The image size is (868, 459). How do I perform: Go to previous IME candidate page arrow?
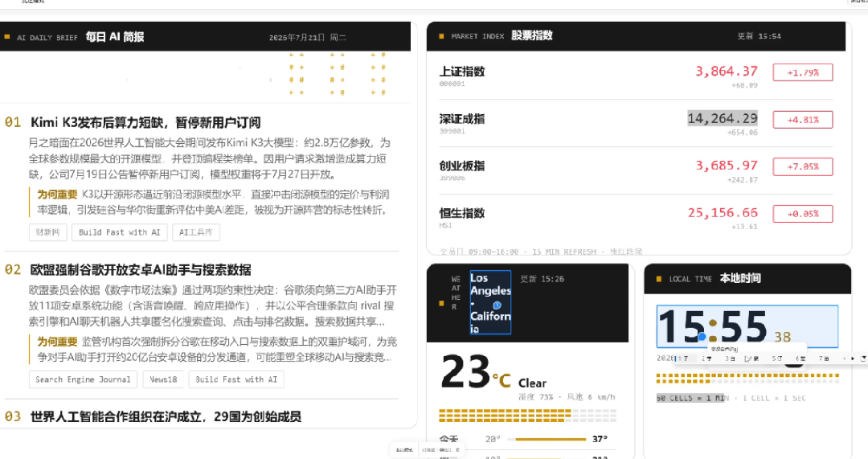(844, 359)
